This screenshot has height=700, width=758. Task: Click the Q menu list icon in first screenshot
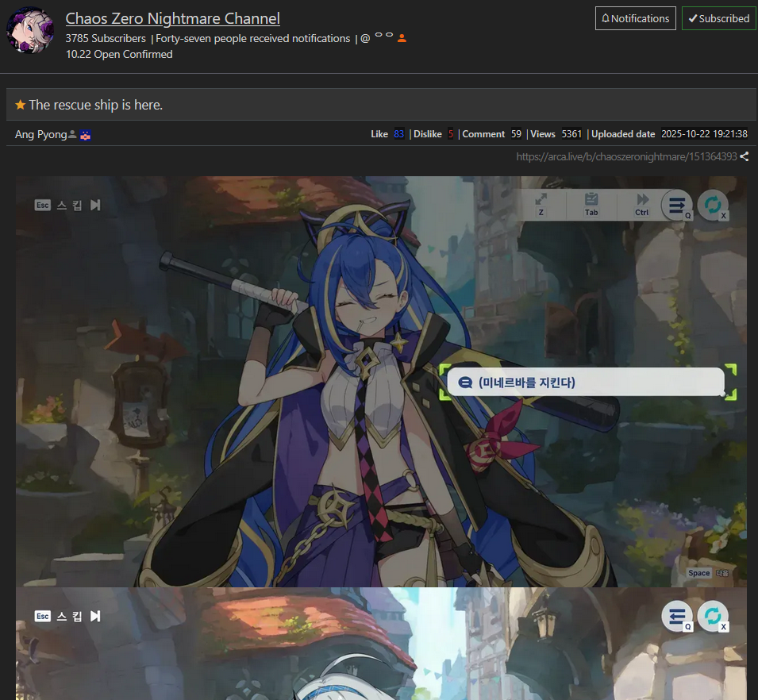tap(677, 205)
